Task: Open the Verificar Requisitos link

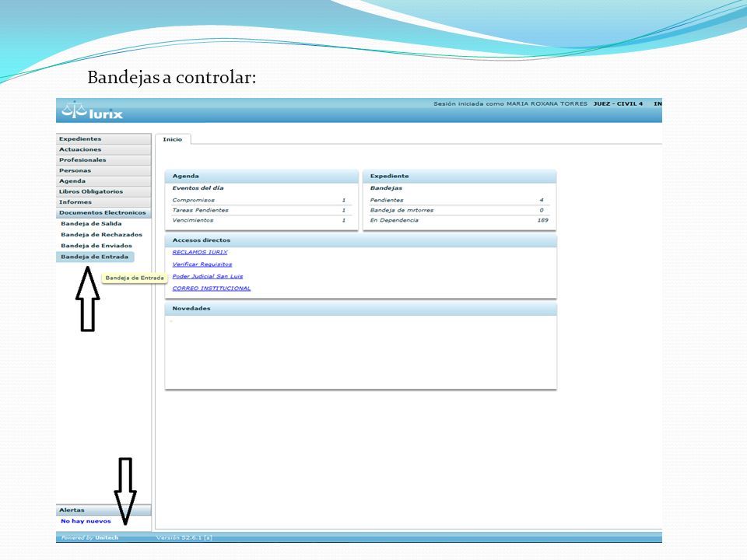Action: point(202,264)
